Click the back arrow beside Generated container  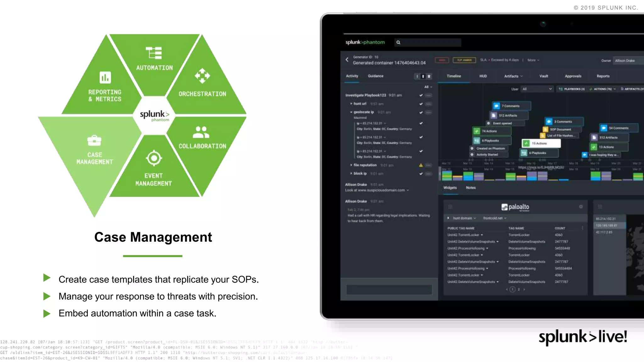point(347,59)
